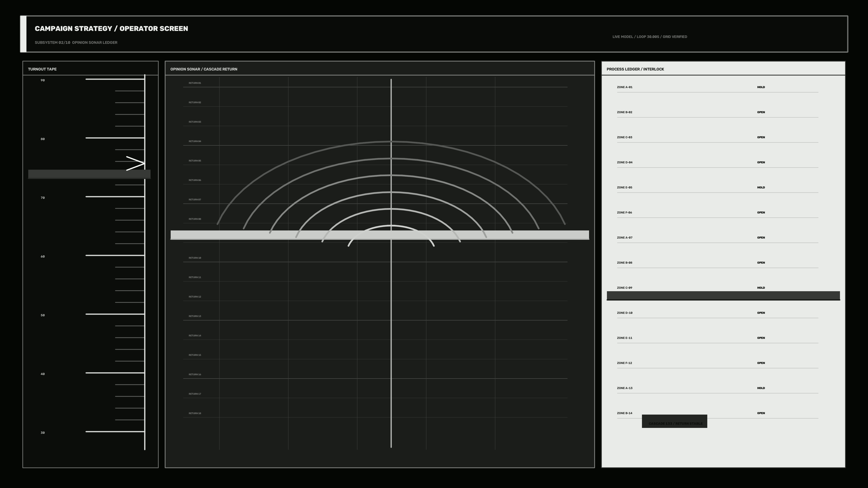The image size is (868, 488).
Task: Select the RETURN 12 row label
Action: click(195, 297)
